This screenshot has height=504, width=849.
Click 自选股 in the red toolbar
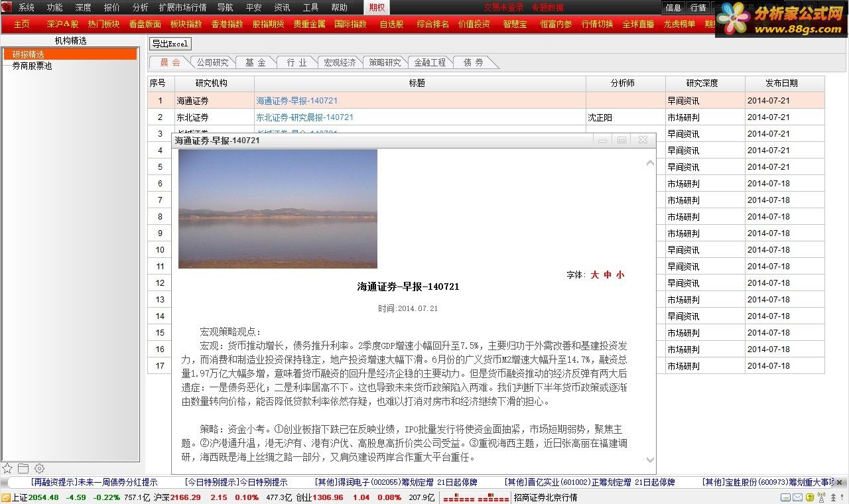tap(391, 24)
